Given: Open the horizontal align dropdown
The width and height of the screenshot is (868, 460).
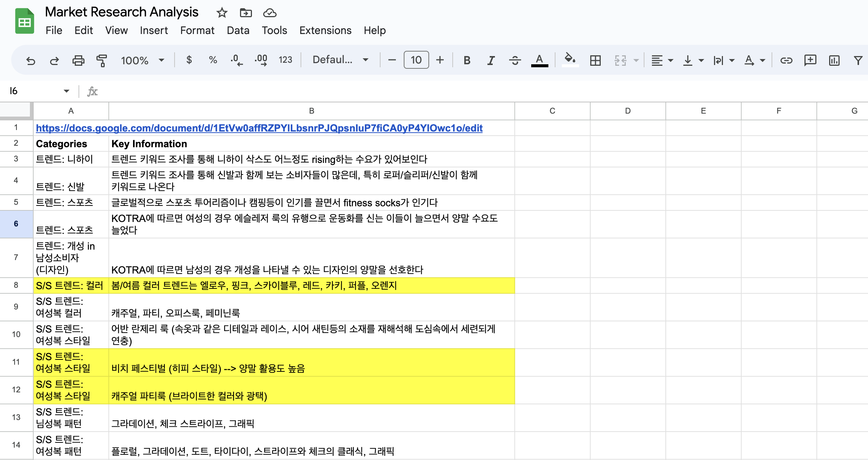Looking at the screenshot, I should tap(662, 60).
